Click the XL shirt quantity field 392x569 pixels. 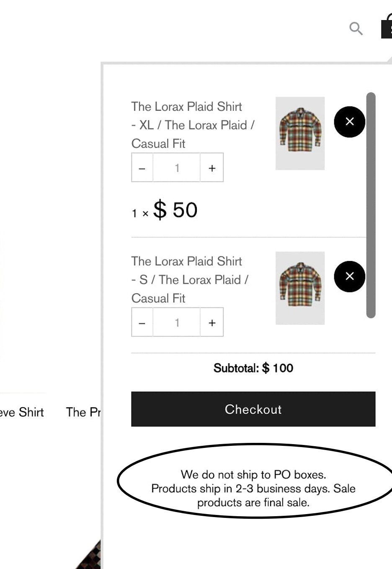point(177,168)
